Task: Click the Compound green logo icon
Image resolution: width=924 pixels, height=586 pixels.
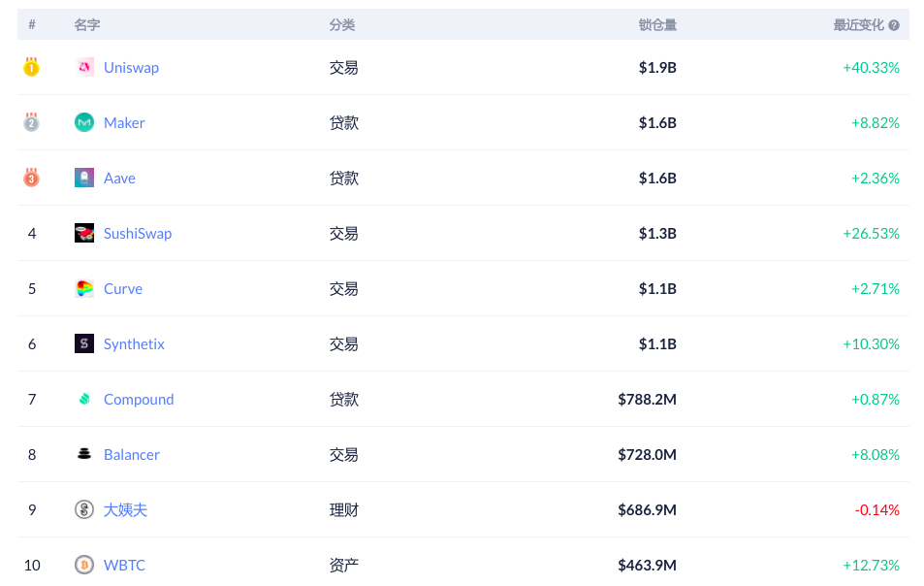Action: point(84,399)
